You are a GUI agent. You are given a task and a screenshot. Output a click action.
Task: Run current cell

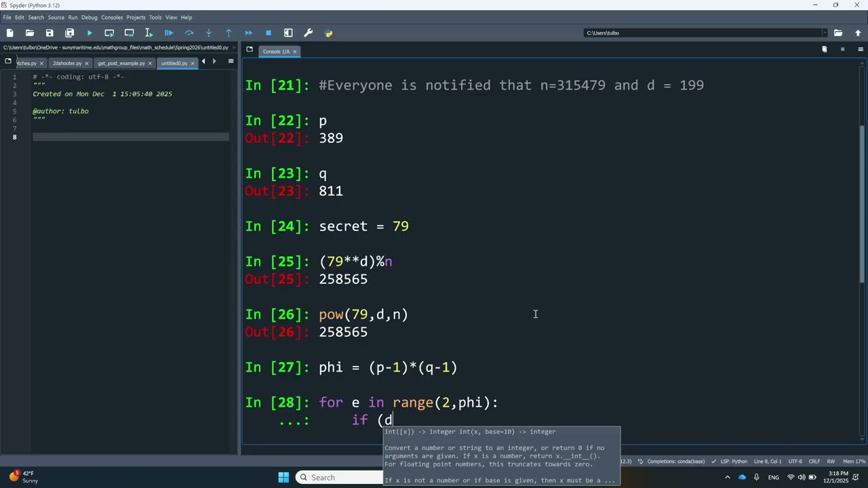(109, 33)
